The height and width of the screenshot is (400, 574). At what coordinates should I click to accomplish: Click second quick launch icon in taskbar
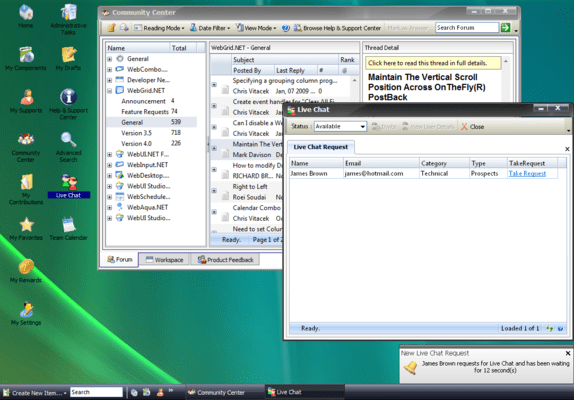coord(146,392)
